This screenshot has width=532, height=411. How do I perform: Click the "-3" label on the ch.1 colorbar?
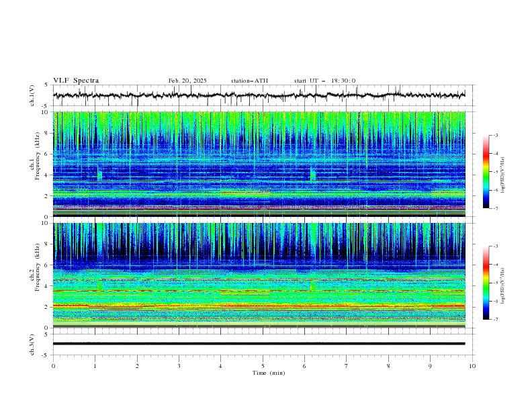[x=495, y=135]
